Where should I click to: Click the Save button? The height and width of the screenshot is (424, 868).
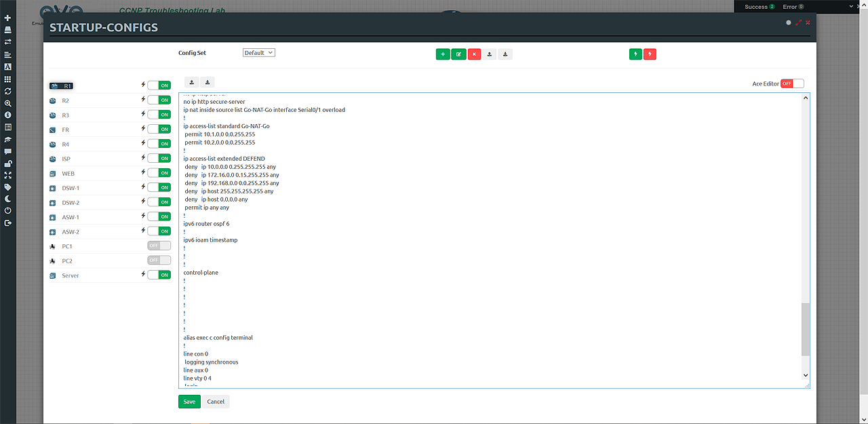pos(189,402)
